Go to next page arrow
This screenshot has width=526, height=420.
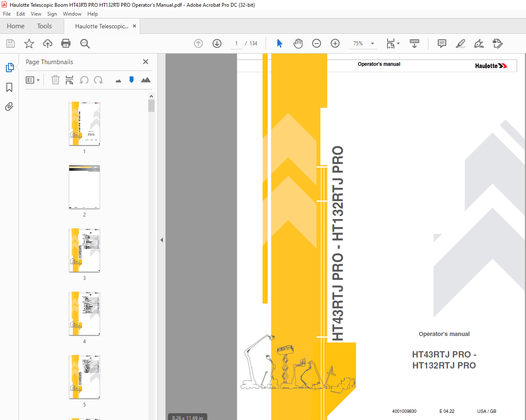pos(217,43)
